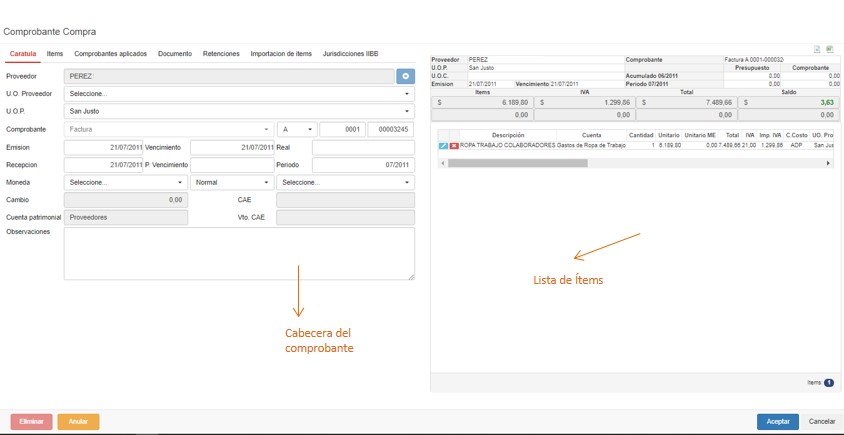Expand the Normal dropdown
Image resolution: width=844 pixels, height=435 pixels.
[232, 183]
